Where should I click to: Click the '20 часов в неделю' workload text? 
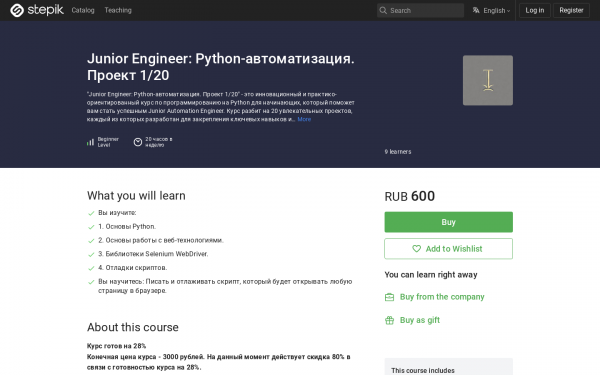pos(158,142)
